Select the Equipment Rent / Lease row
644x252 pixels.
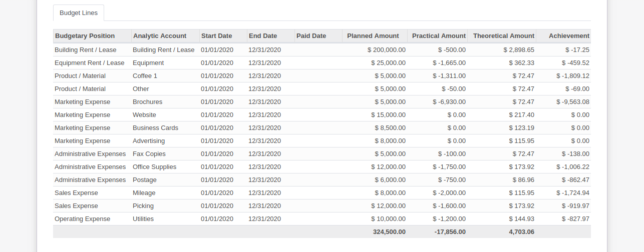(x=322, y=63)
